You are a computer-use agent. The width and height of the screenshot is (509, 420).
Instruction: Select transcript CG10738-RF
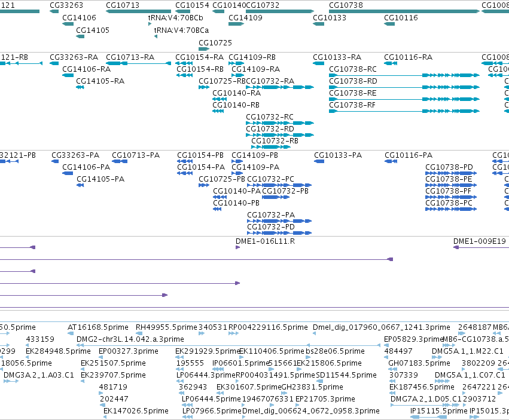pos(352,105)
